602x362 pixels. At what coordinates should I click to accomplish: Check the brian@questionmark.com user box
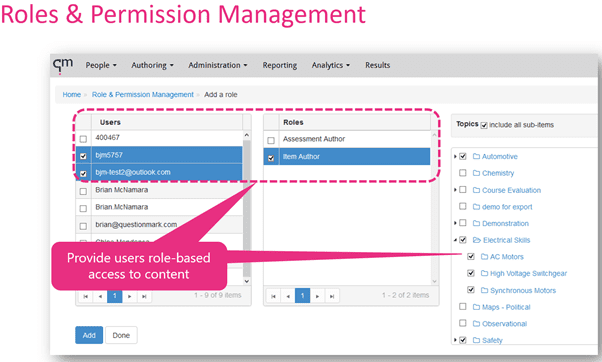(x=83, y=226)
